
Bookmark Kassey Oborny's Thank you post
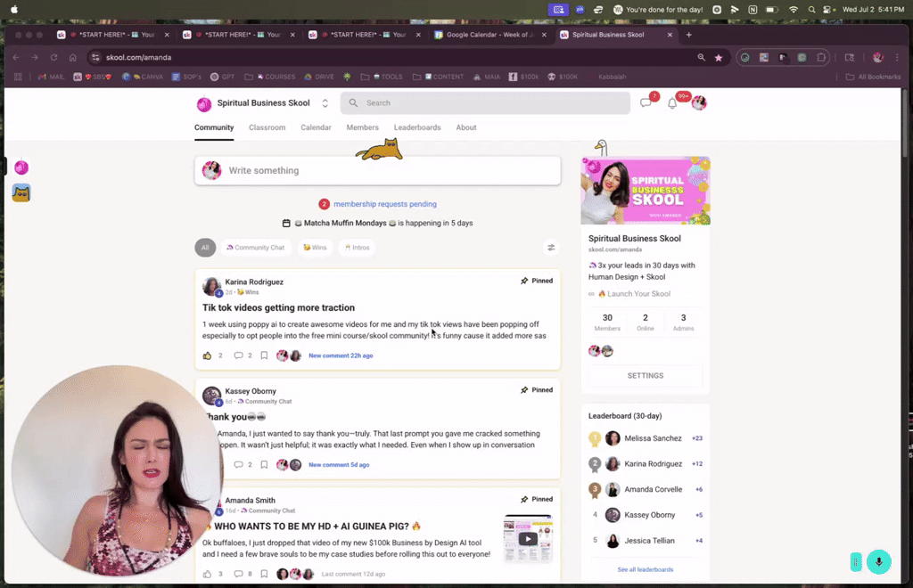264,465
